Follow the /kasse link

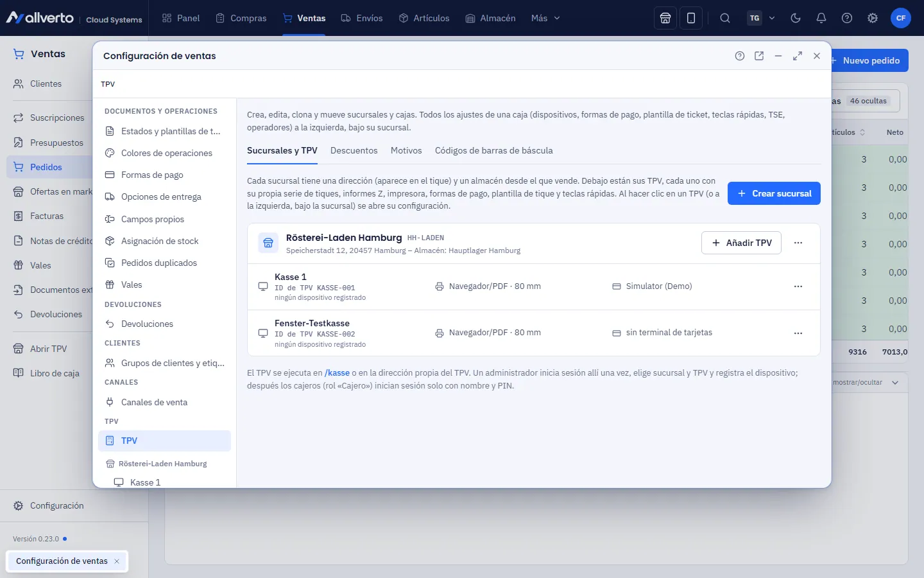tap(337, 372)
